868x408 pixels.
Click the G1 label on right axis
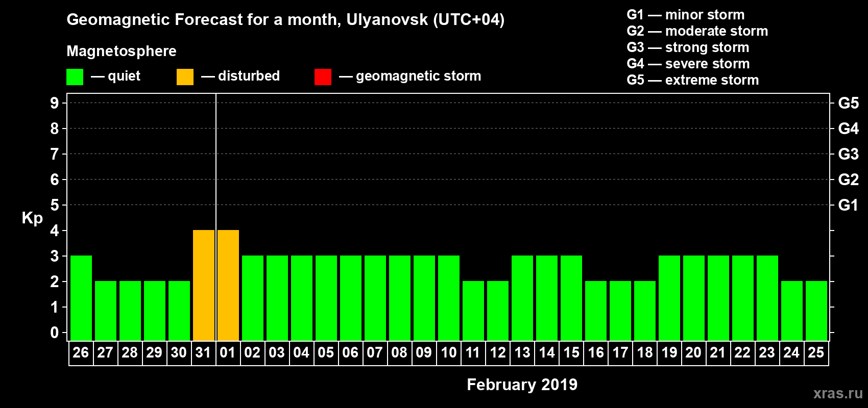coord(849,205)
